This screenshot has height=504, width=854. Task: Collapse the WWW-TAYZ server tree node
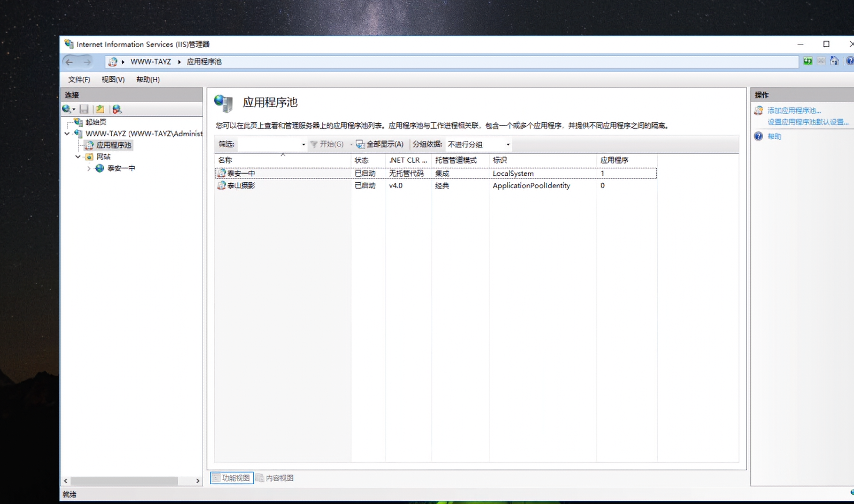tap(67, 134)
